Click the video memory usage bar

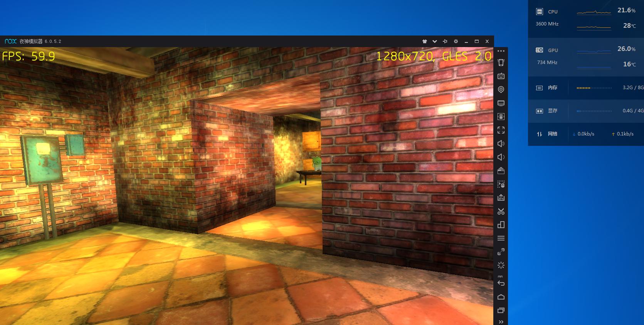point(594,111)
